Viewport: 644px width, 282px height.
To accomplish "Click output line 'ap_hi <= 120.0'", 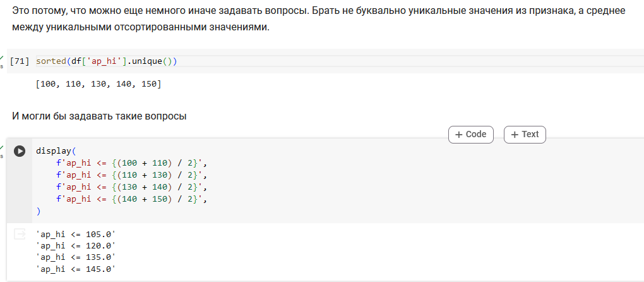I will [76, 246].
